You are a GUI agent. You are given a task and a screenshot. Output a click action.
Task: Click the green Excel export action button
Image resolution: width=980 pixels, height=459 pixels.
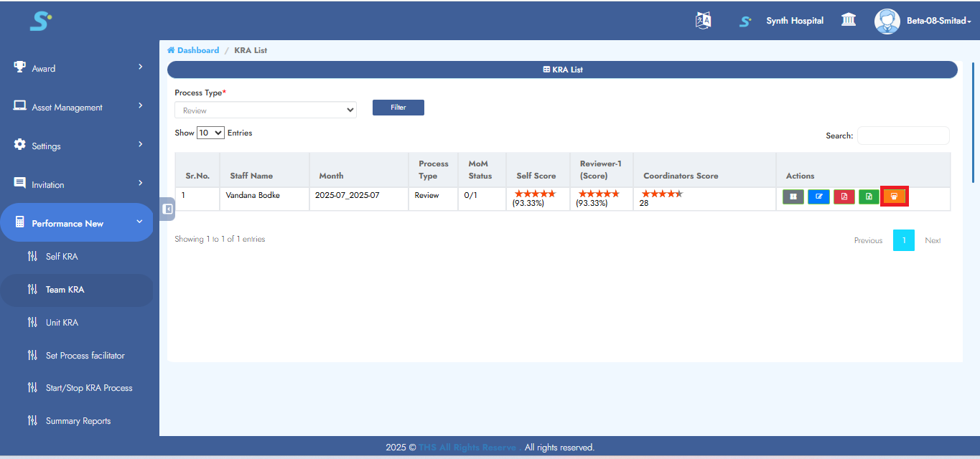click(x=869, y=197)
